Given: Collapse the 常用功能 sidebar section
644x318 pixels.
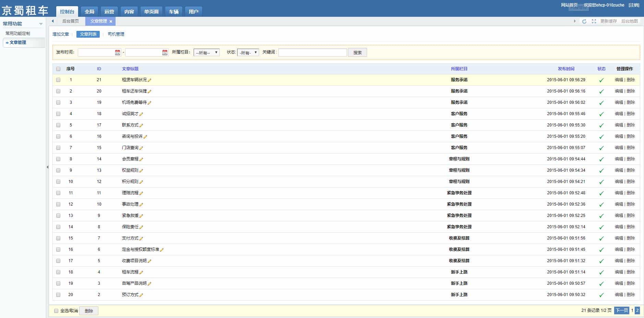Looking at the screenshot, I should (x=41, y=24).
